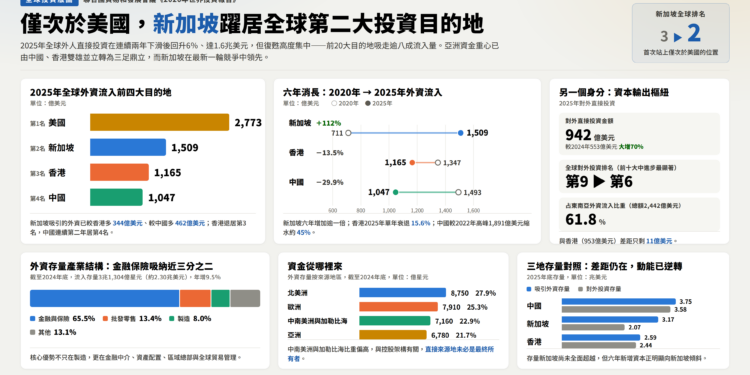The height and width of the screenshot is (375, 750).
Task: Click the gray 對外投資存量 legend square
Action: click(x=580, y=289)
